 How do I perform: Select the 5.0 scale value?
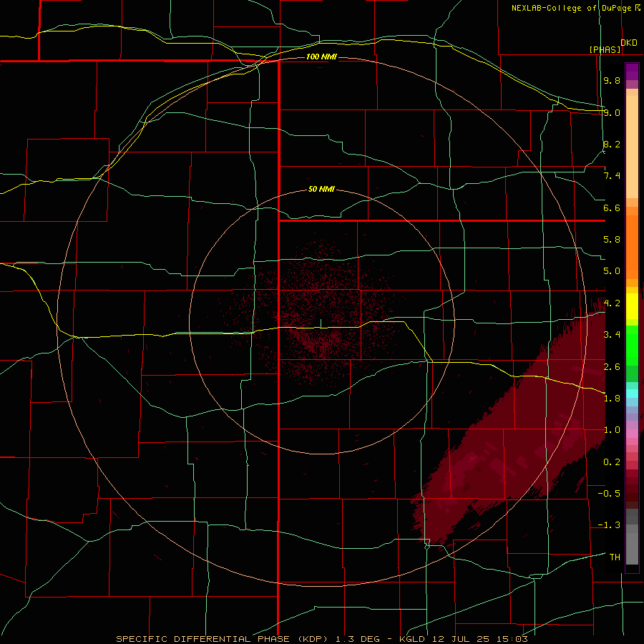click(x=612, y=271)
